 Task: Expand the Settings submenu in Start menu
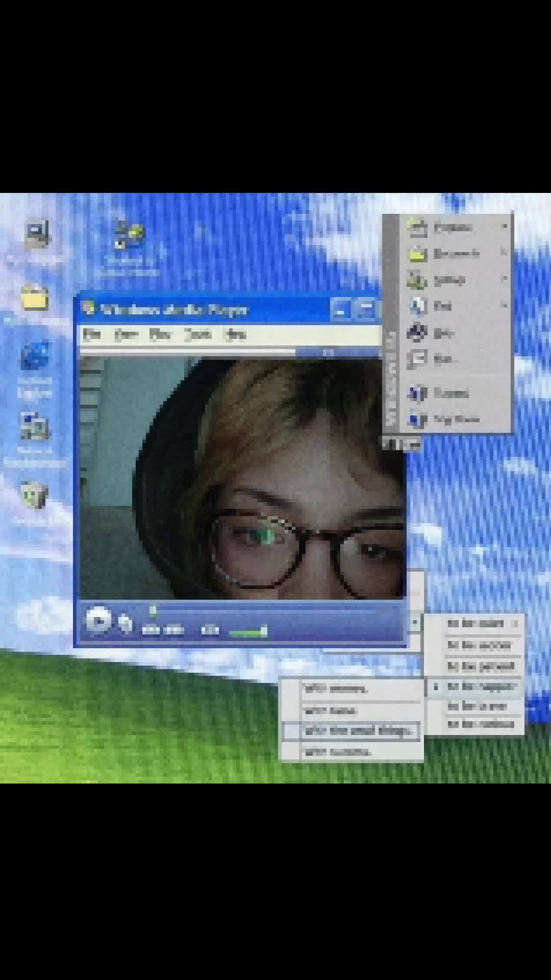tap(457, 280)
